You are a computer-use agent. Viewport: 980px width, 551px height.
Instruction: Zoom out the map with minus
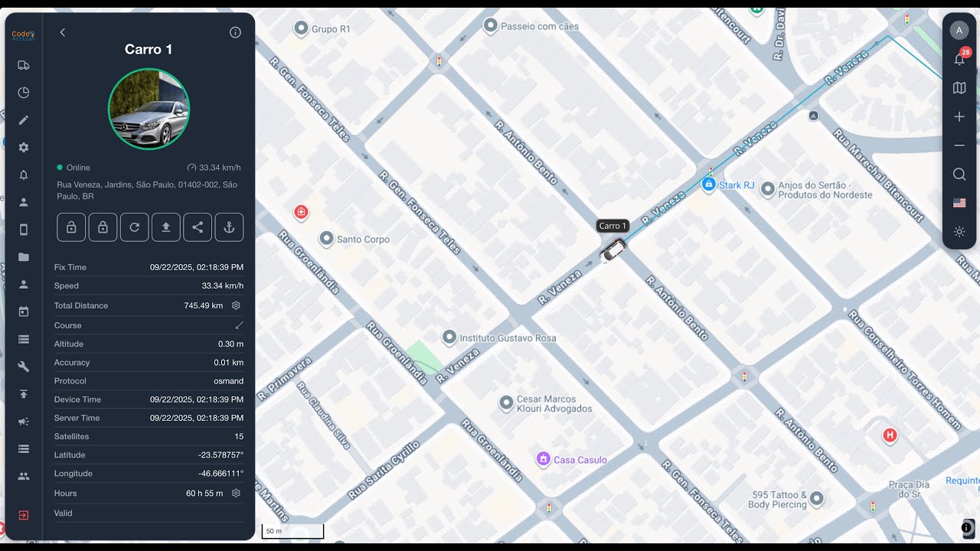(x=959, y=145)
